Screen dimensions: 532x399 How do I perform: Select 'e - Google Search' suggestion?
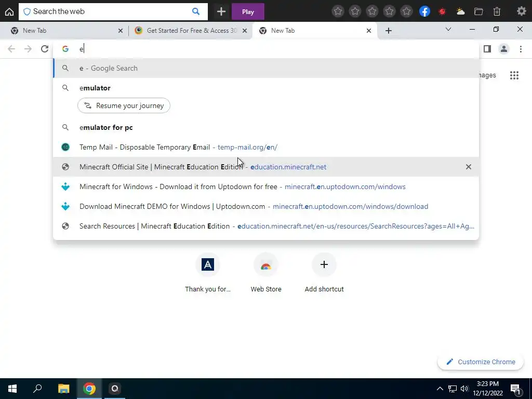266,68
